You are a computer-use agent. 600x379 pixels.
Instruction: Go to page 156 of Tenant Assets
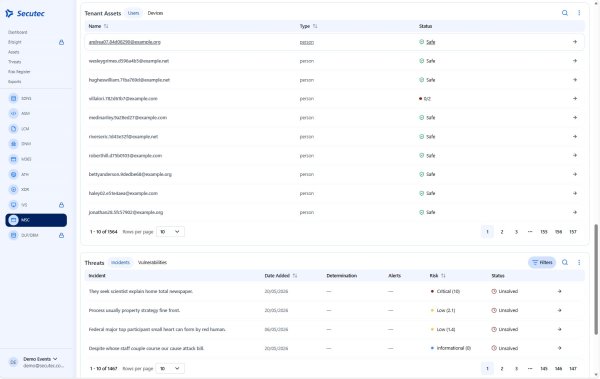pyautogui.click(x=558, y=232)
